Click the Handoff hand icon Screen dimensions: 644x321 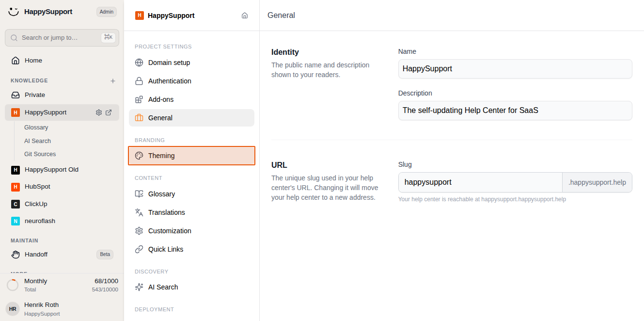pyautogui.click(x=16, y=255)
